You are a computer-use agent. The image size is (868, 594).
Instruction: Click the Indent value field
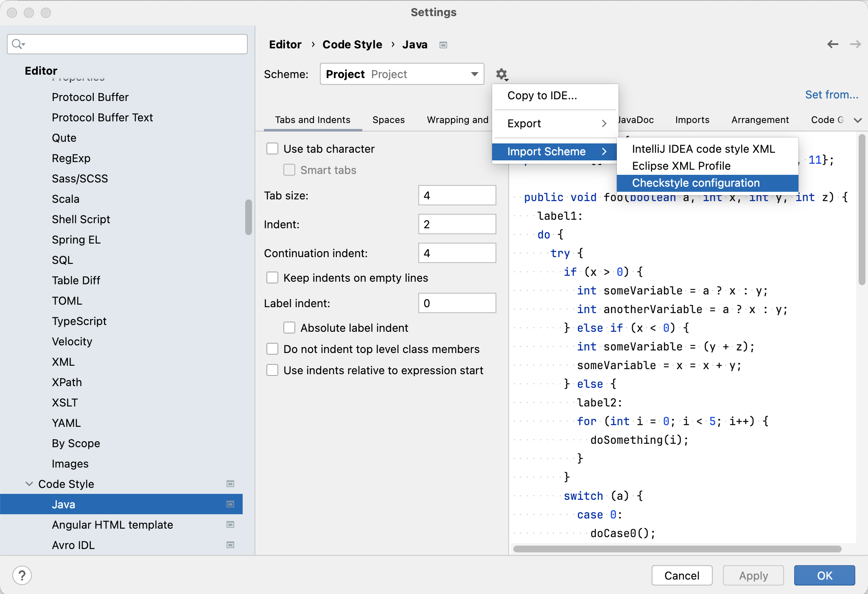click(456, 224)
